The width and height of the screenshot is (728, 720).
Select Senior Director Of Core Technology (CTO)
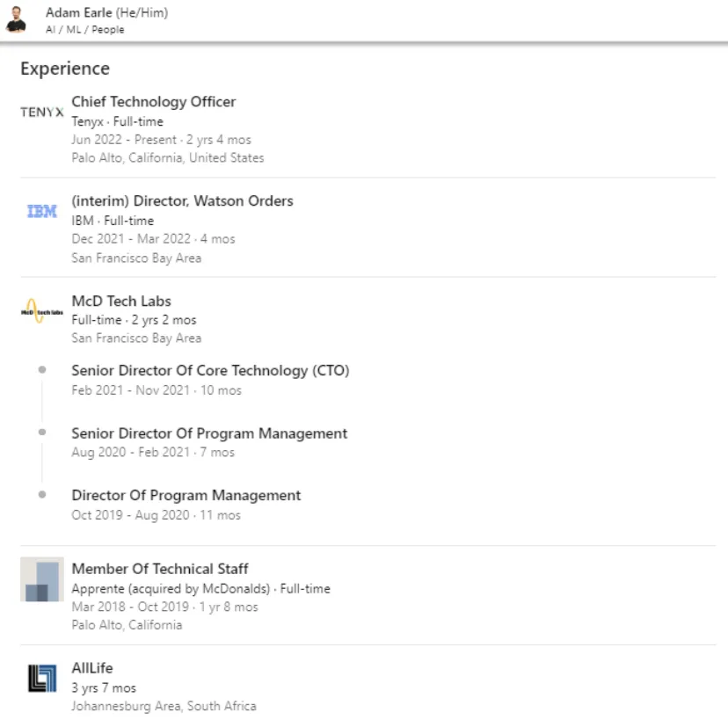pyautogui.click(x=210, y=370)
